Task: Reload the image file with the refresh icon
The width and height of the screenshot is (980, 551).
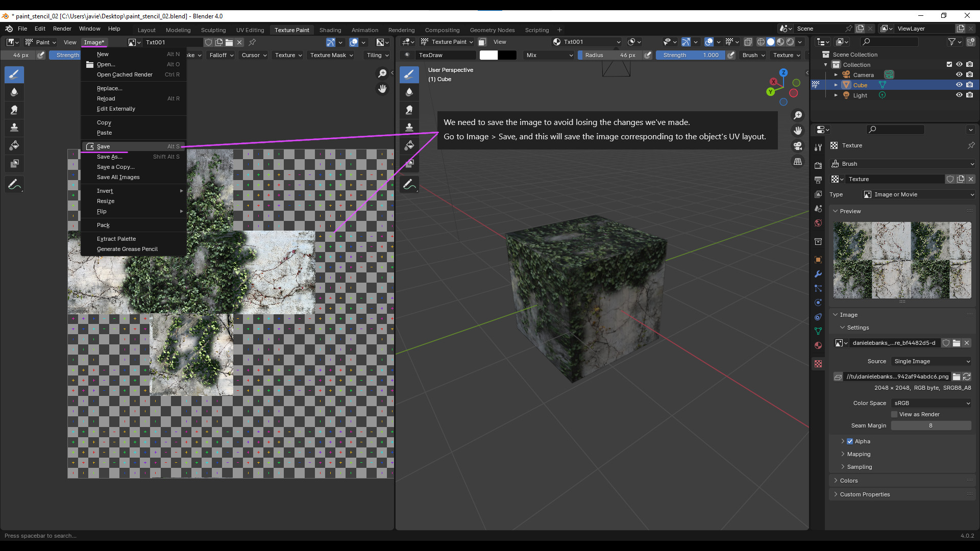Action: click(967, 377)
